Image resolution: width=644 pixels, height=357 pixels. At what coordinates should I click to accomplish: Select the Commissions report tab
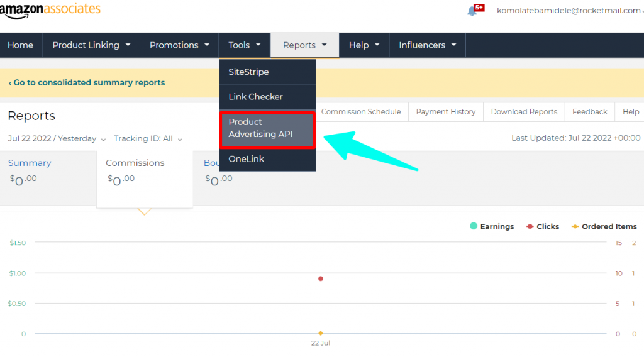pos(145,179)
